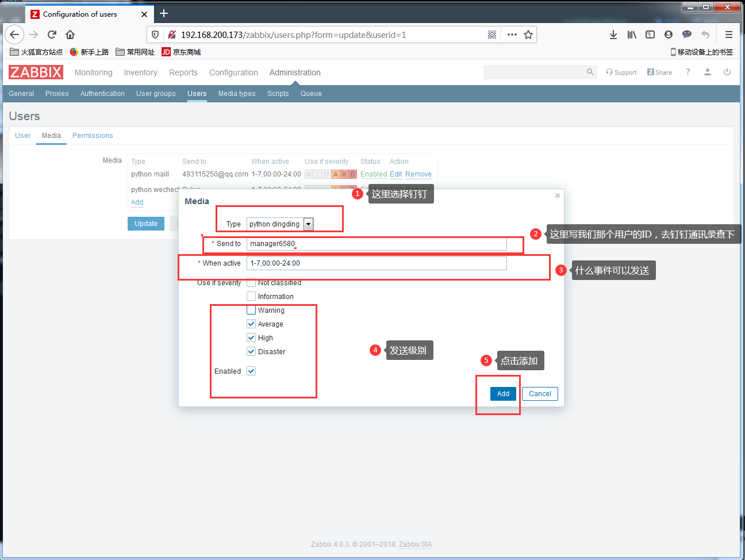This screenshot has width=745, height=560.
Task: Switch to the Permissions tab
Action: (93, 136)
